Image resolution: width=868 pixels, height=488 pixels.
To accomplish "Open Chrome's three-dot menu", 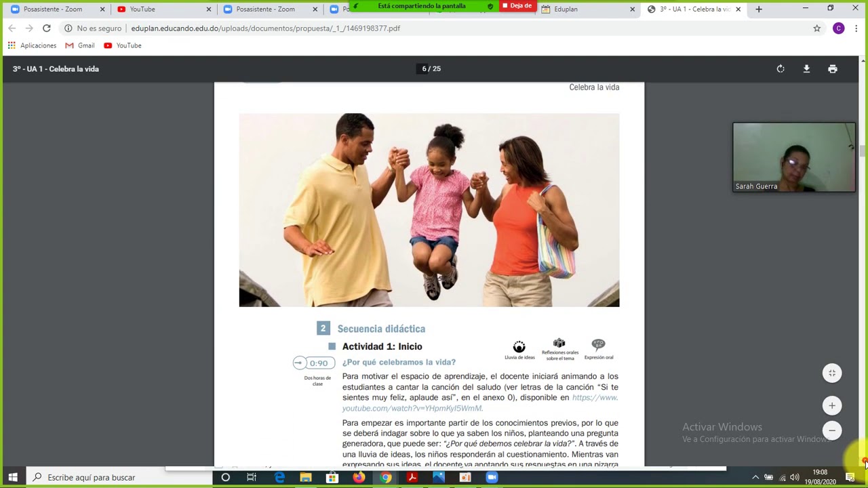I will pyautogui.click(x=856, y=28).
